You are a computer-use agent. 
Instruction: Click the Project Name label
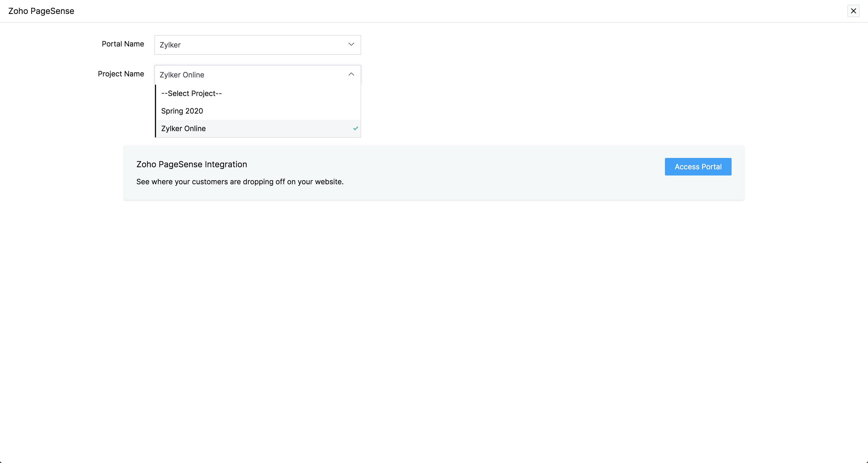(x=121, y=74)
